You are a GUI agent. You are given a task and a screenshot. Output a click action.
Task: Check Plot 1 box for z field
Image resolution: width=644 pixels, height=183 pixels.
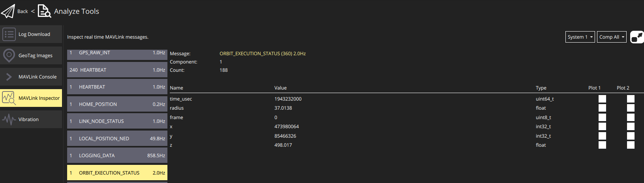[602, 145]
